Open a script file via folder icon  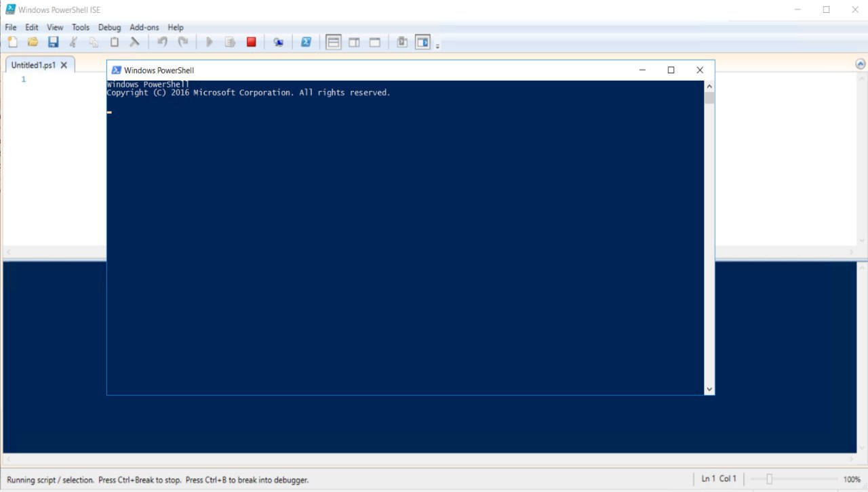click(x=33, y=42)
